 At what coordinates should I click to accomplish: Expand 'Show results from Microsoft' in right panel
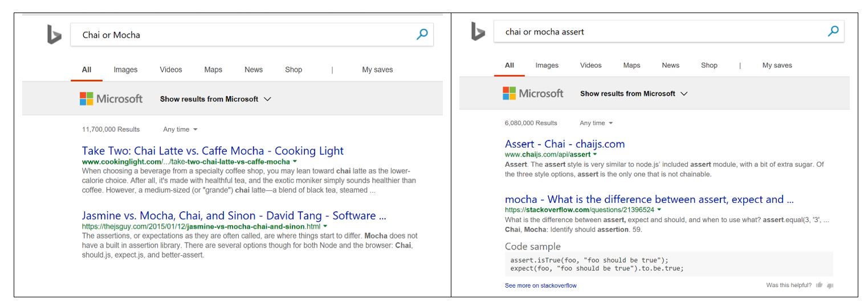click(634, 93)
